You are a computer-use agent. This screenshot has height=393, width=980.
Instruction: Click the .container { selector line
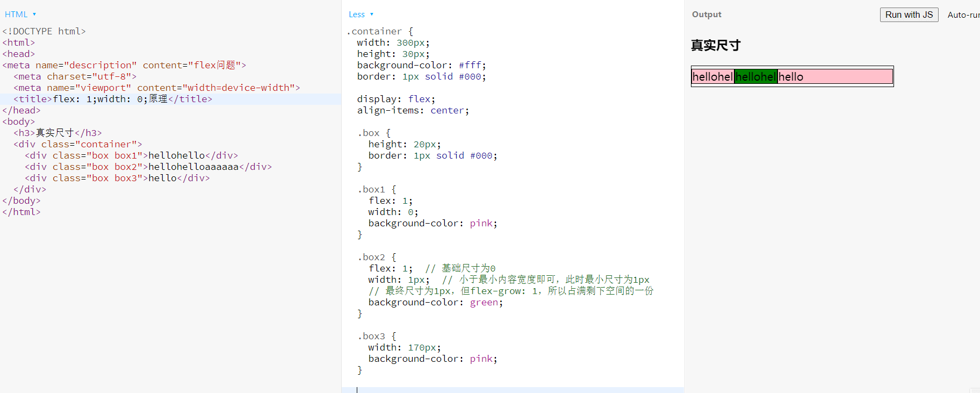tap(380, 31)
